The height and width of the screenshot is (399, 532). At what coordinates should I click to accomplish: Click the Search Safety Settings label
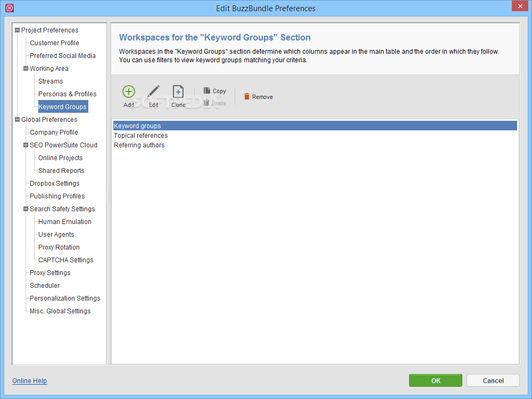62,209
